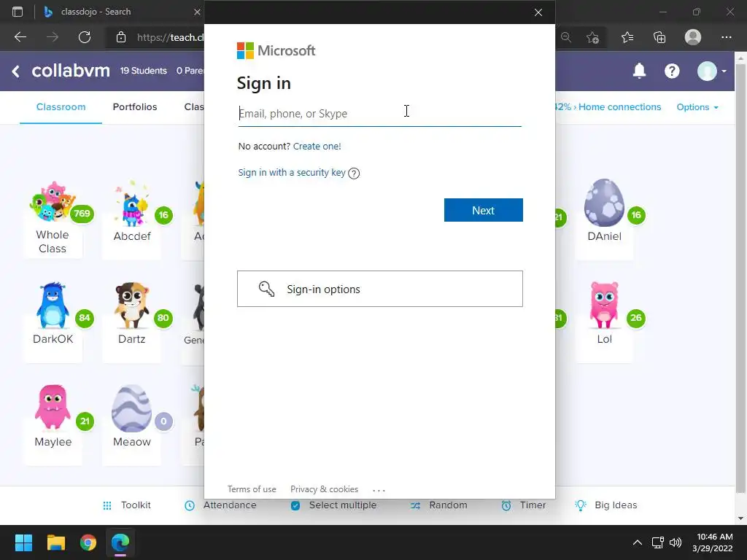Open volume tray icon
Screen dimensions: 747x560
[676, 542]
